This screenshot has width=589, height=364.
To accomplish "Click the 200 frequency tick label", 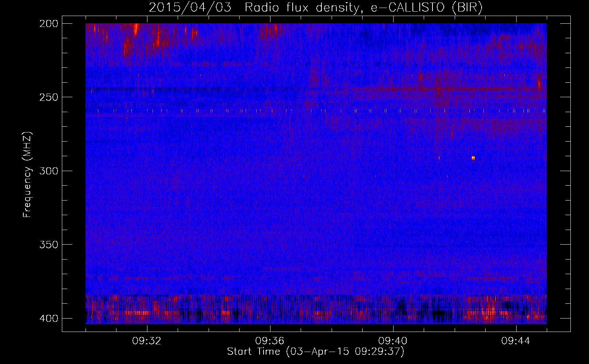I will [x=48, y=24].
